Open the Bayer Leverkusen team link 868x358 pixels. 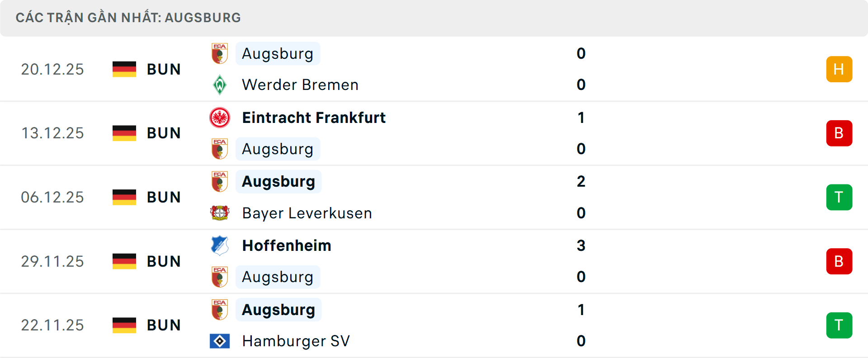307,213
